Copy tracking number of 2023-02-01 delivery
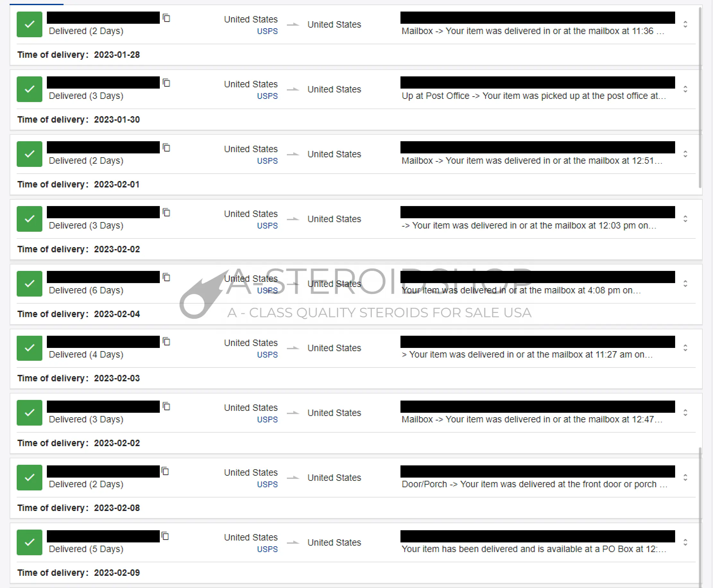This screenshot has height=588, width=713. [x=166, y=148]
